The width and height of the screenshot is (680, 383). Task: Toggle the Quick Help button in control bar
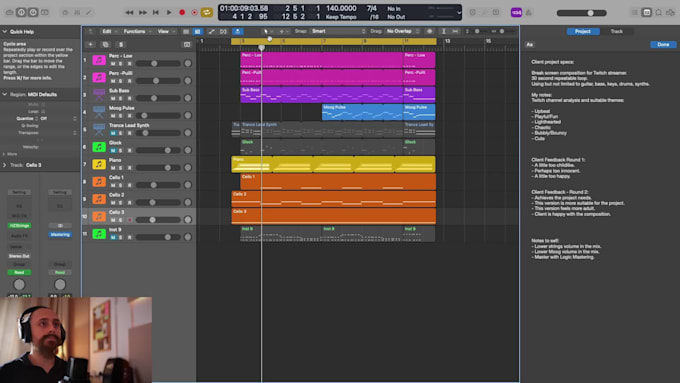[33, 13]
